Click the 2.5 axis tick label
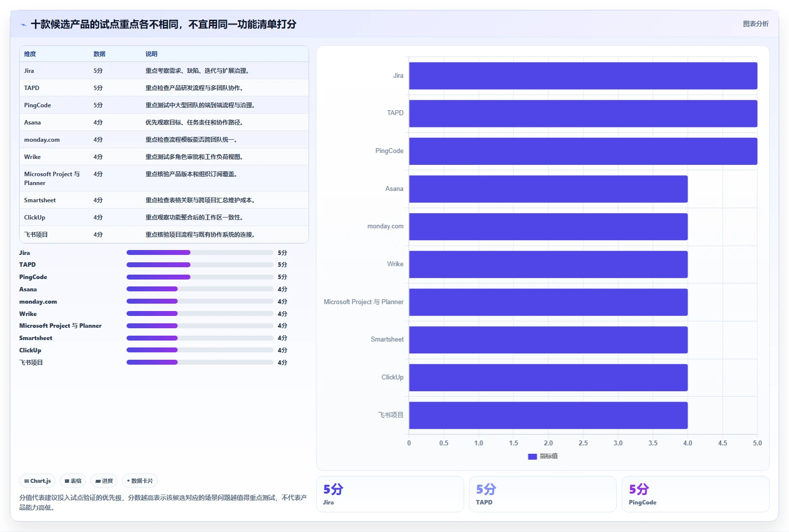This screenshot has width=789, height=532. point(583,443)
